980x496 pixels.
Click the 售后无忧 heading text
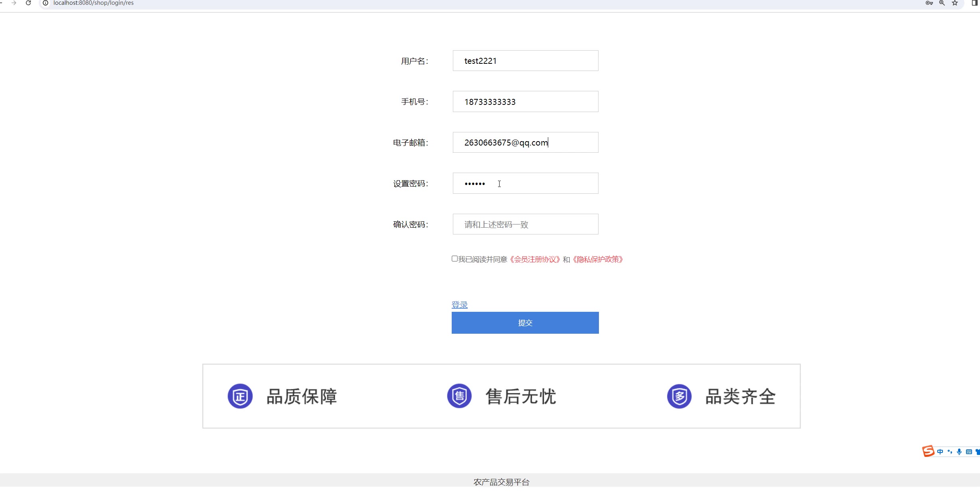[521, 397]
